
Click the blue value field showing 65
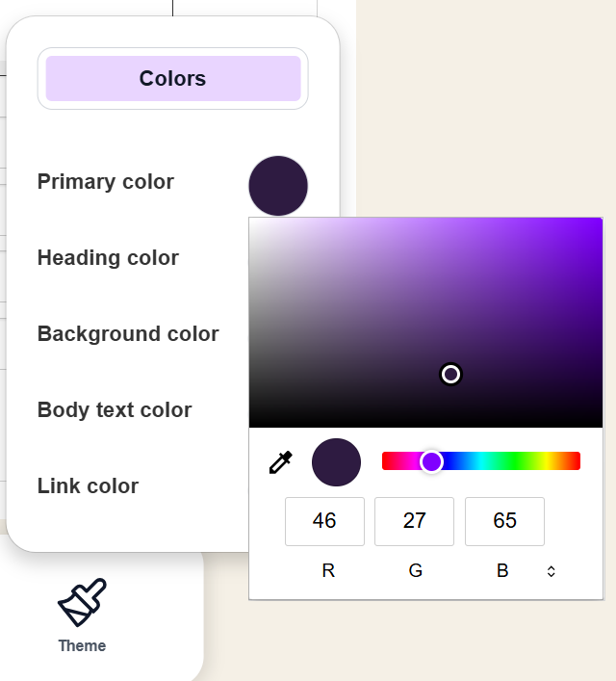pyautogui.click(x=504, y=521)
